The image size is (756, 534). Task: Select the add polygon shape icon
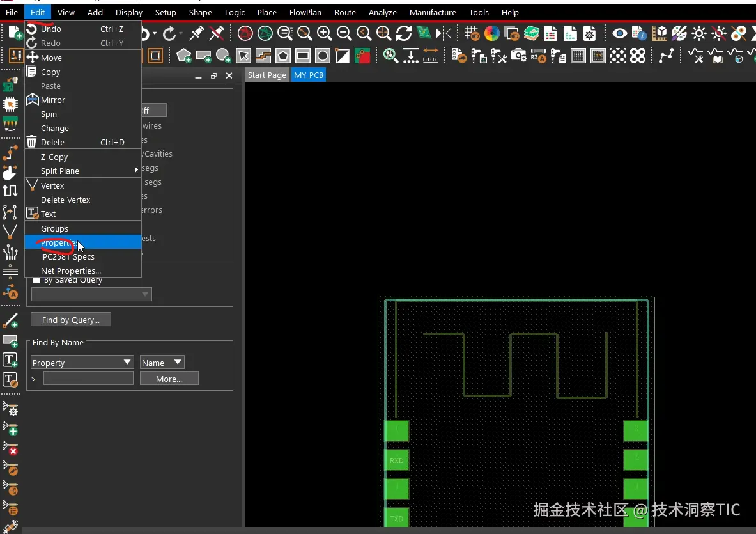click(x=184, y=56)
